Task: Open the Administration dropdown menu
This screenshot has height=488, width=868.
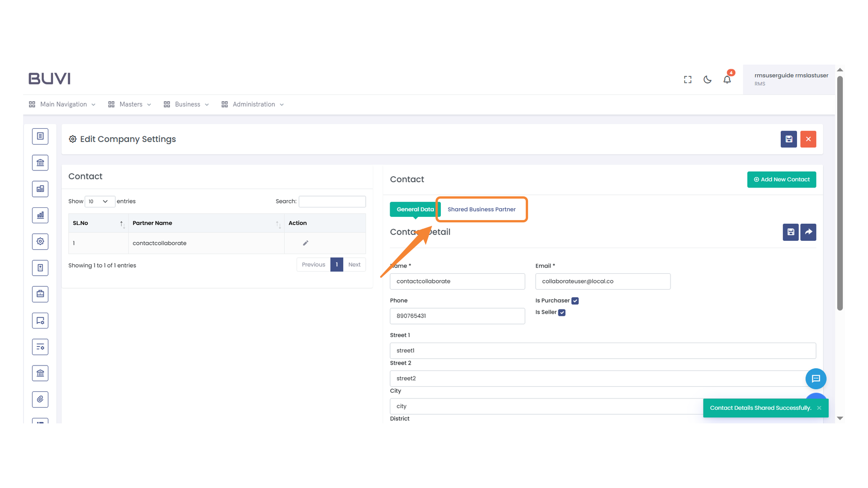Action: pos(253,104)
